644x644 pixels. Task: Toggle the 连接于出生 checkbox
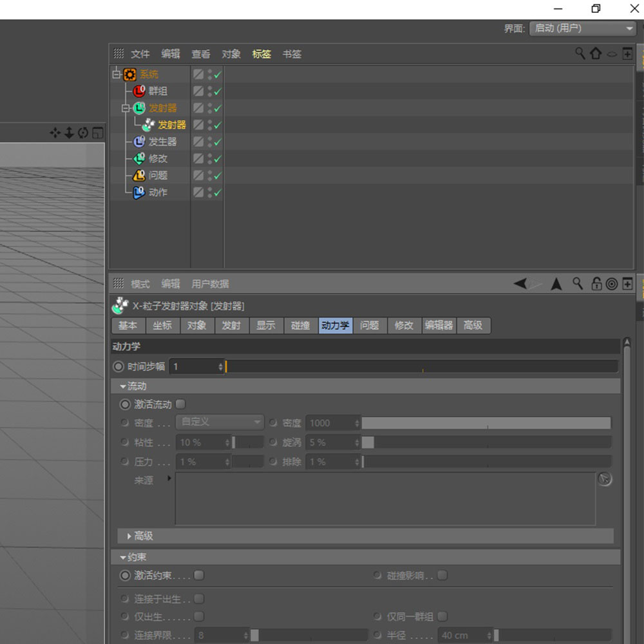tap(199, 599)
